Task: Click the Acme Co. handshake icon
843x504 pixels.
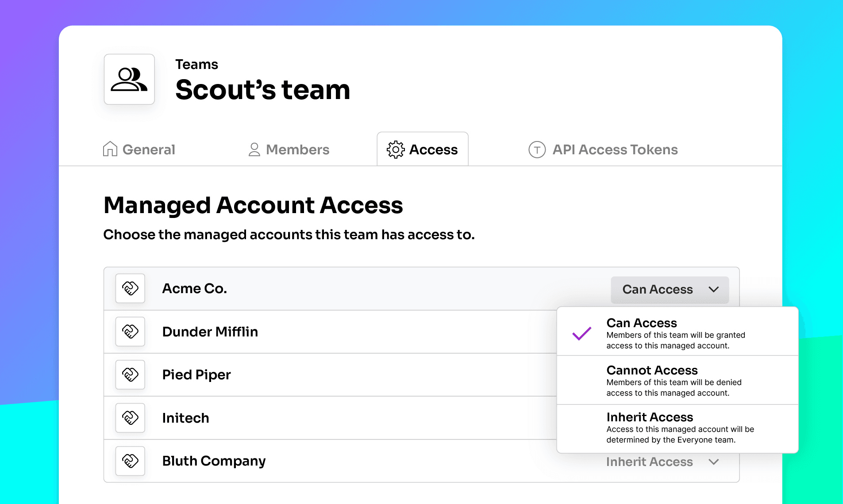Action: point(130,288)
